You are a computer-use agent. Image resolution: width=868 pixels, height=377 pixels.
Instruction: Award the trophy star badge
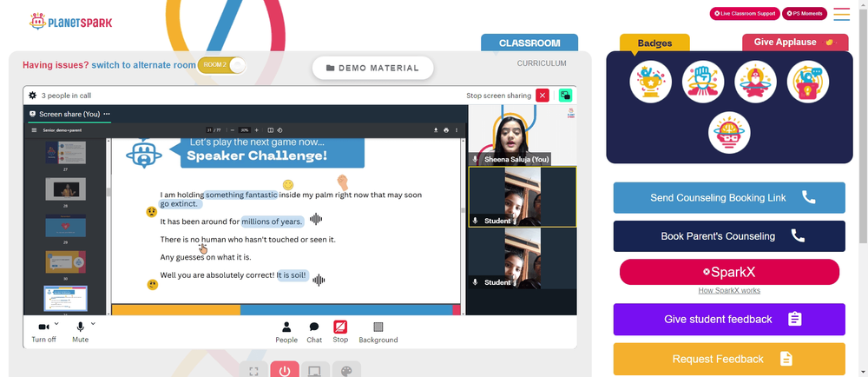point(650,82)
